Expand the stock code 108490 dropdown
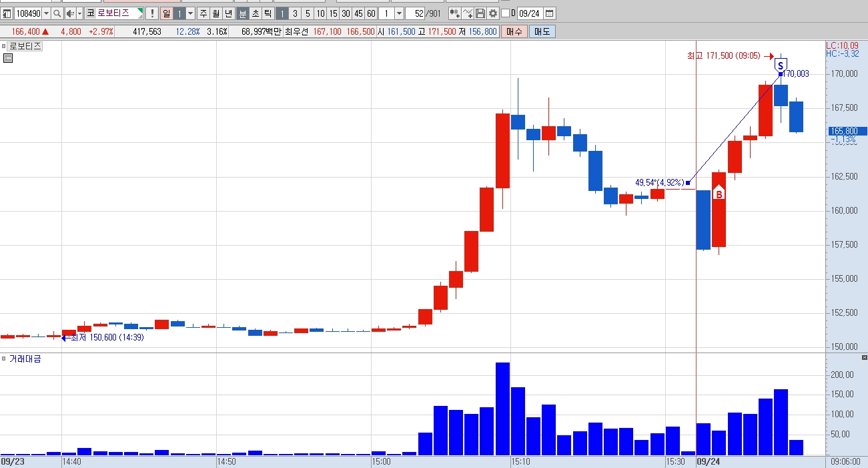 click(x=46, y=13)
